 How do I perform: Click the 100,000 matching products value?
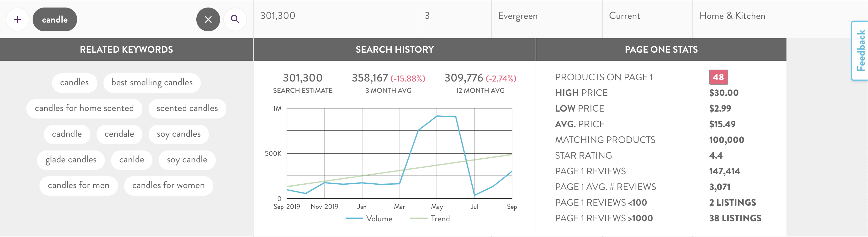pyautogui.click(x=727, y=140)
